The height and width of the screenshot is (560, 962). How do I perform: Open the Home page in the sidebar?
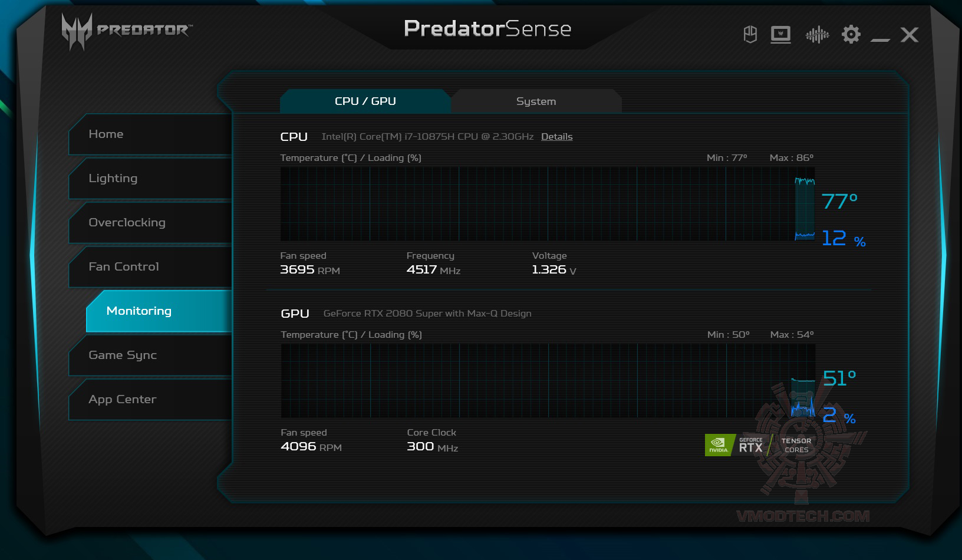tap(150, 134)
